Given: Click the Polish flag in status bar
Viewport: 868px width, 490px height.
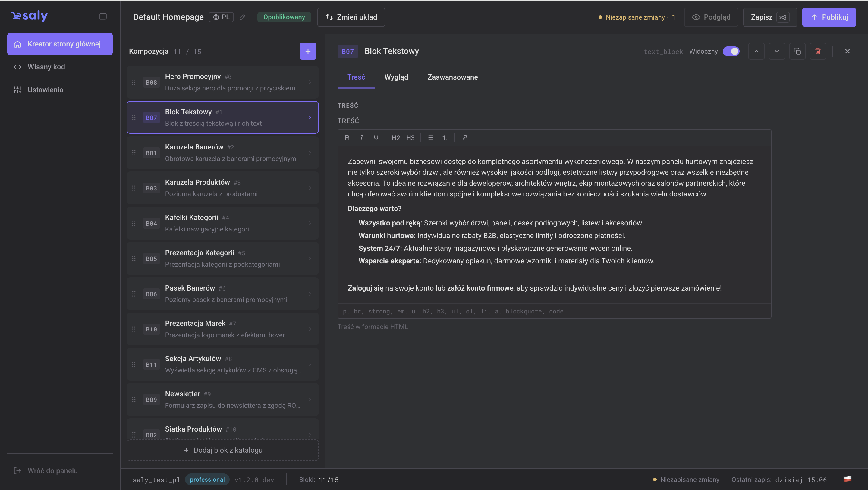Looking at the screenshot, I should [848, 479].
